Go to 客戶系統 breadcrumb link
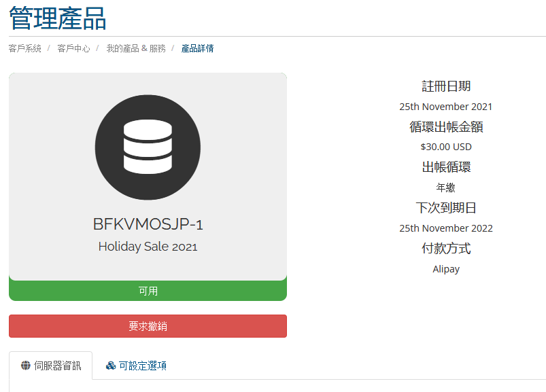 tap(24, 48)
